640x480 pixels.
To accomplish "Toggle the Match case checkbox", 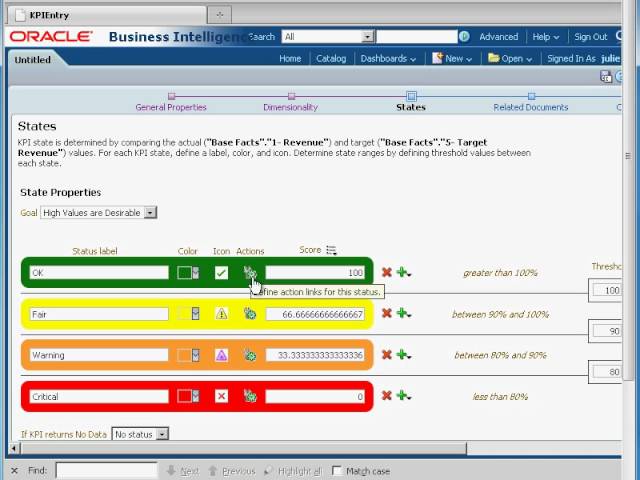I will point(337,471).
